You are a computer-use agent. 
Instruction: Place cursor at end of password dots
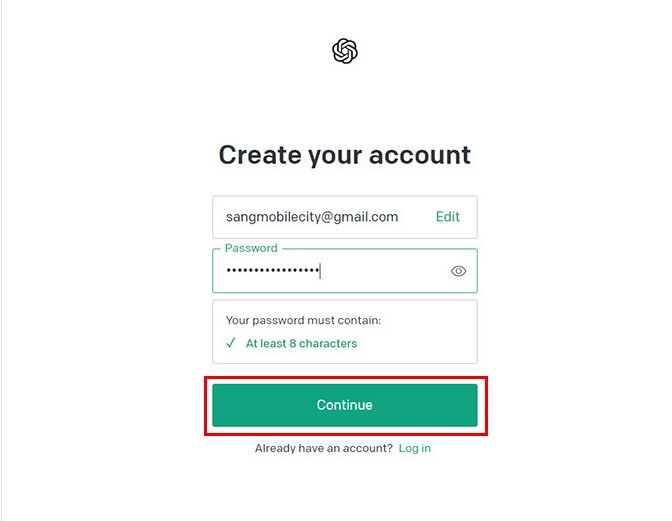pyautogui.click(x=320, y=271)
